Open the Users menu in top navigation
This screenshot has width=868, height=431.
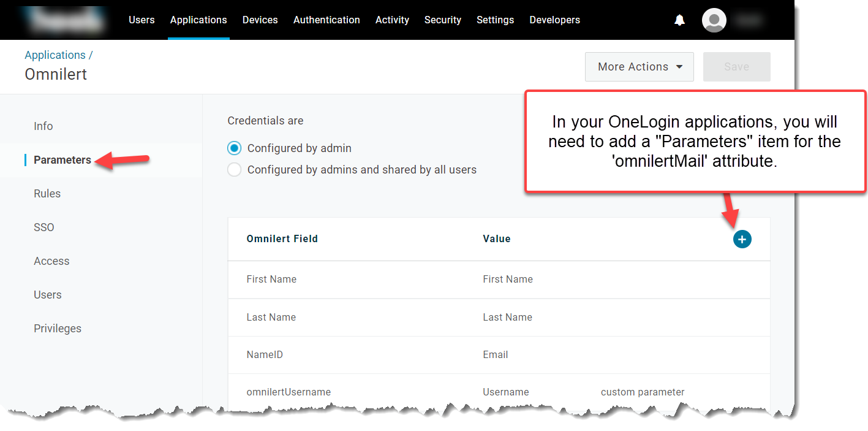point(142,20)
